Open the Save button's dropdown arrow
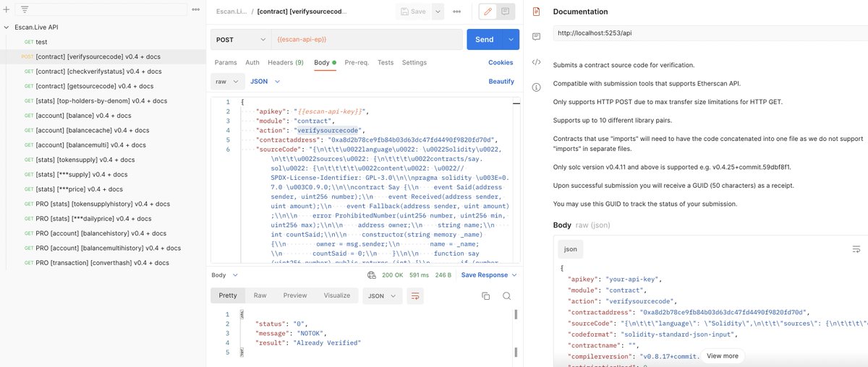868x367 pixels. [438, 12]
